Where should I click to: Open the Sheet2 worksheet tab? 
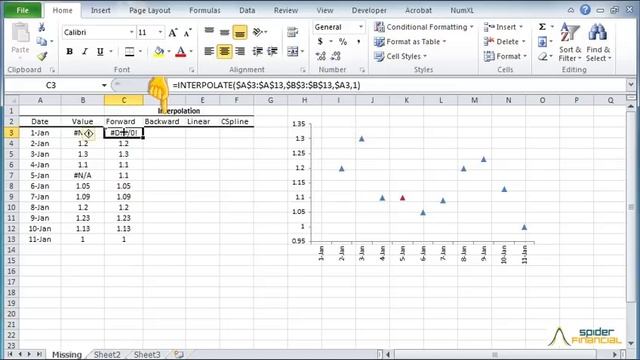(107, 354)
